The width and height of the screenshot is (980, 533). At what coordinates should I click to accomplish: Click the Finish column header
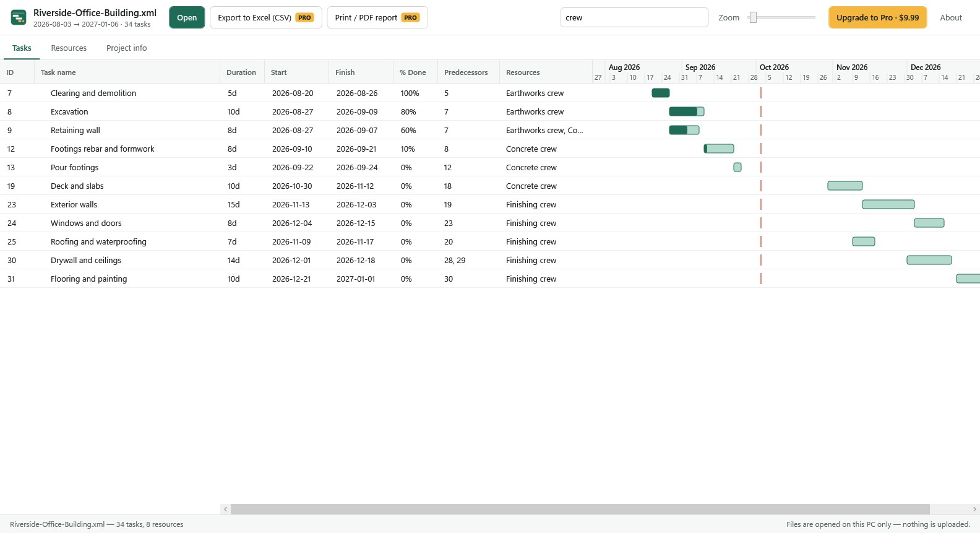tap(361, 72)
